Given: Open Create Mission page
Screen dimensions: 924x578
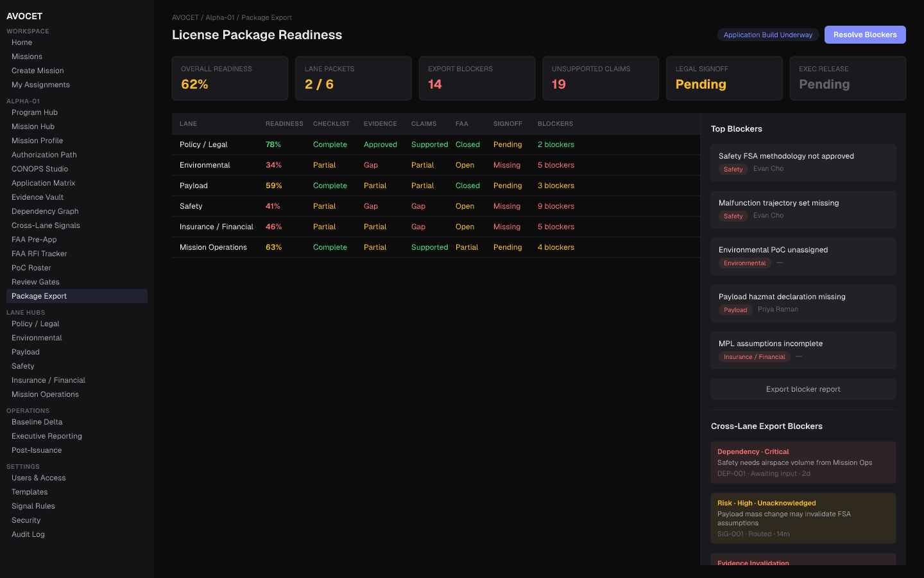Looking at the screenshot, I should coord(77,71).
